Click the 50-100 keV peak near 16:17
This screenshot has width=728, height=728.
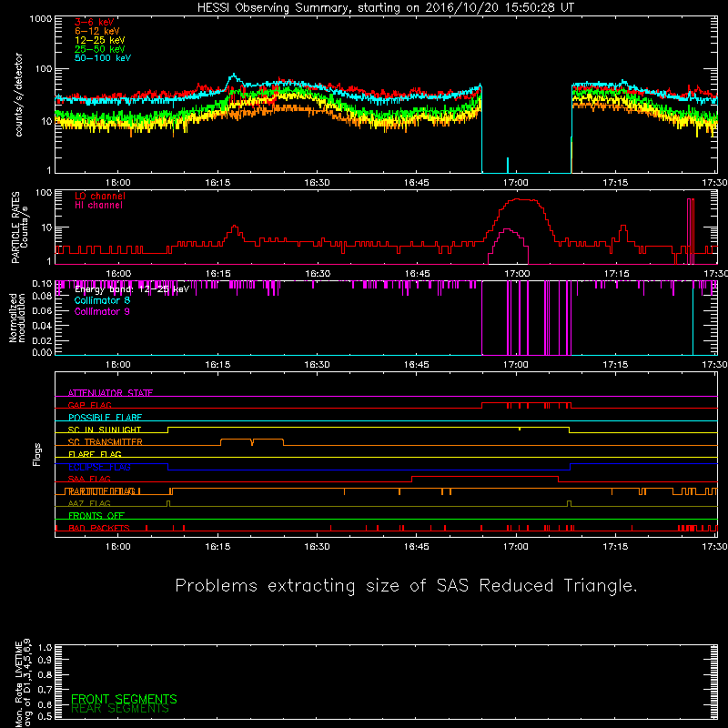point(234,76)
